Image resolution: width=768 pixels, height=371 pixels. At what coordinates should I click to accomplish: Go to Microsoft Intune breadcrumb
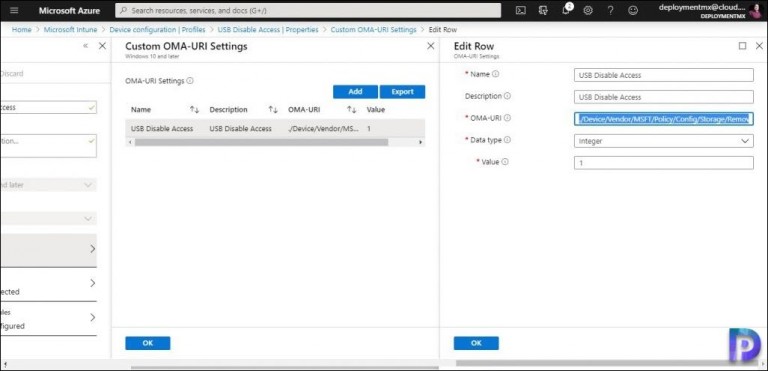71,30
